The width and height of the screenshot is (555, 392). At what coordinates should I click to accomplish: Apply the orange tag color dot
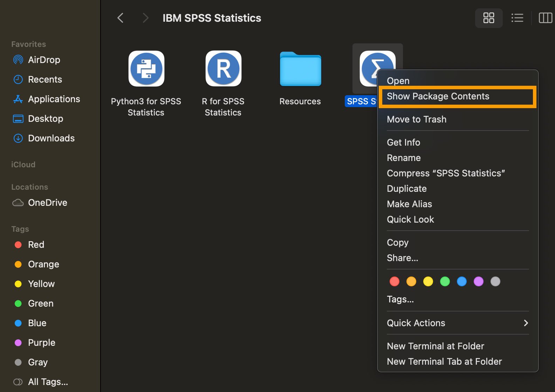pyautogui.click(x=411, y=281)
